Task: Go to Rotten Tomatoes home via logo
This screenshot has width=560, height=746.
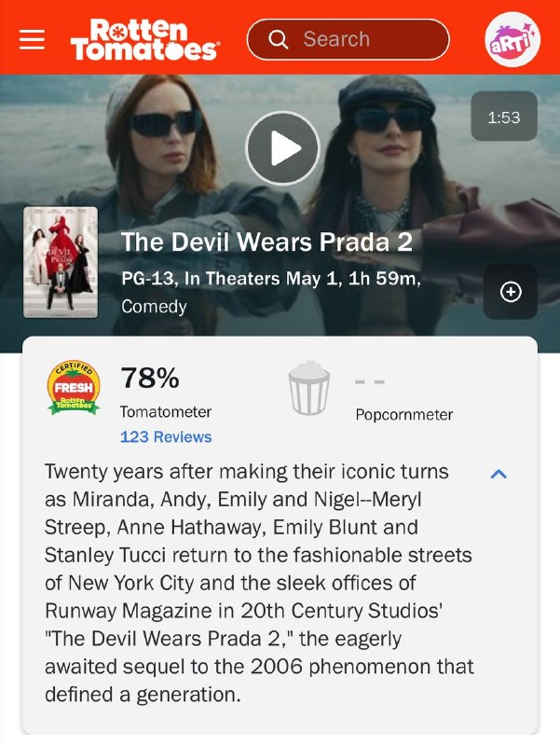Action: coord(145,39)
